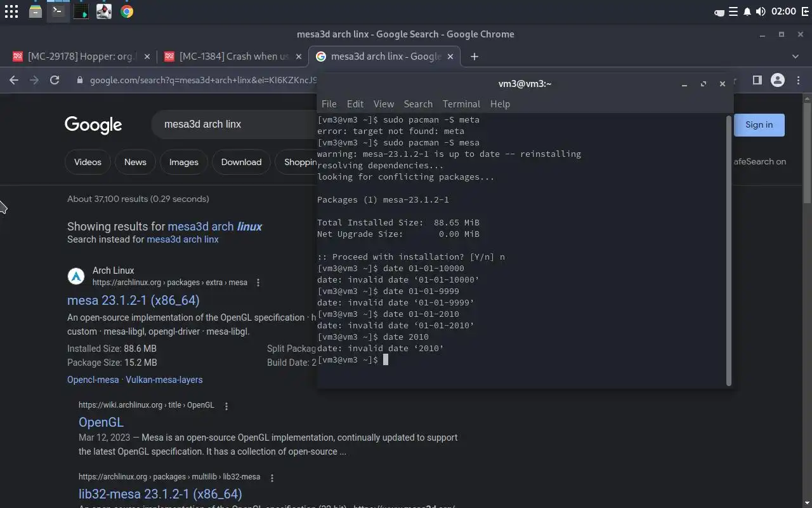The image size is (812, 508).
Task: Click the caffeine cup tray icon
Action: click(x=719, y=11)
